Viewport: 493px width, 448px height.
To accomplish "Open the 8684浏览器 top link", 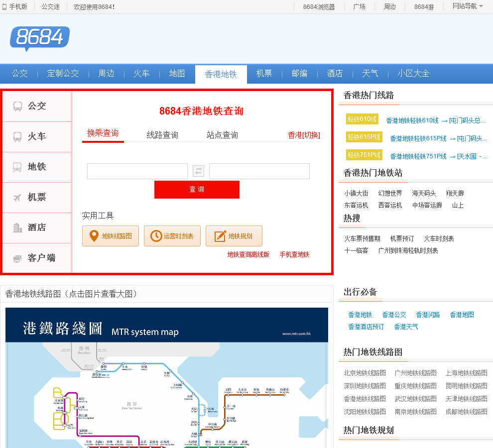I will pos(319,6).
